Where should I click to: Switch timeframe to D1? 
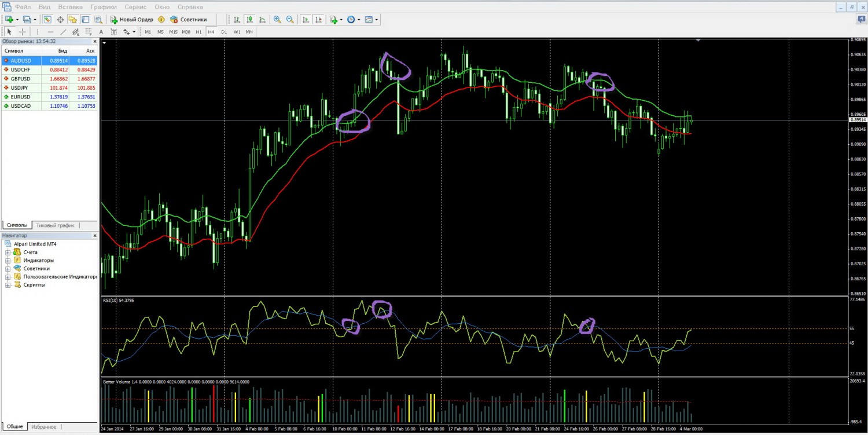point(224,32)
